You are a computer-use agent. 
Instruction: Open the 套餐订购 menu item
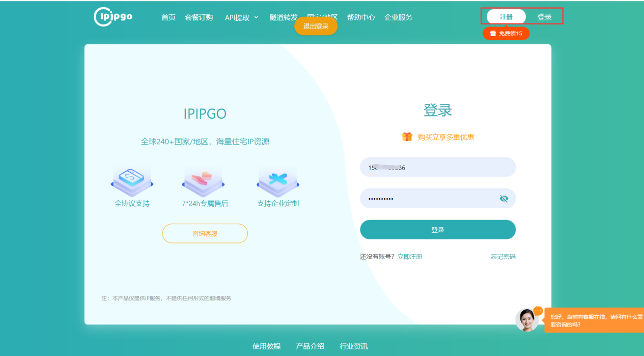199,17
